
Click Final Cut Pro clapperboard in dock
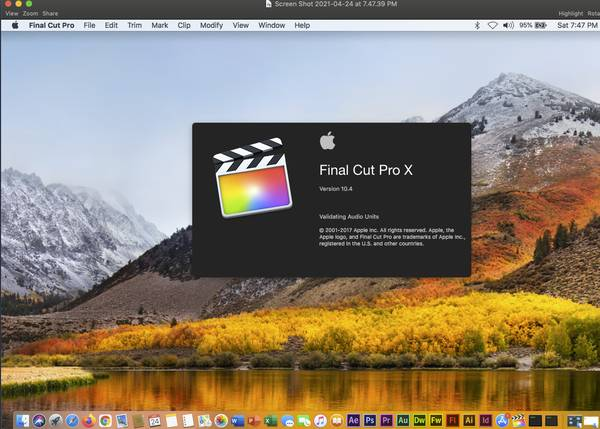point(518,421)
